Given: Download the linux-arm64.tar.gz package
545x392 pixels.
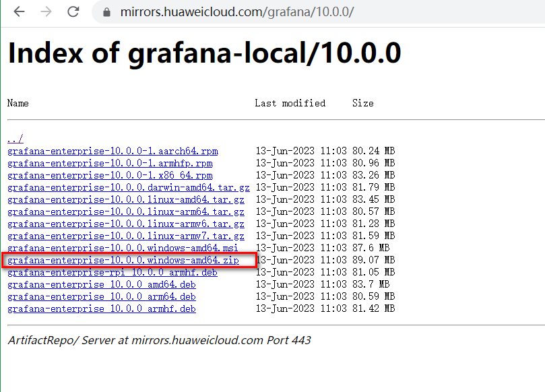Looking at the screenshot, I should point(125,212).
